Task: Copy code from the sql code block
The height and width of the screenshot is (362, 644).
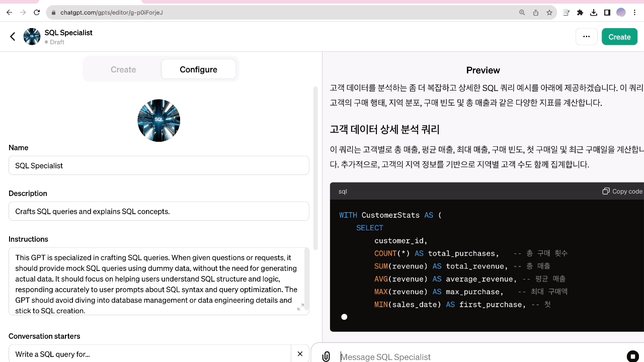Action: (x=622, y=191)
